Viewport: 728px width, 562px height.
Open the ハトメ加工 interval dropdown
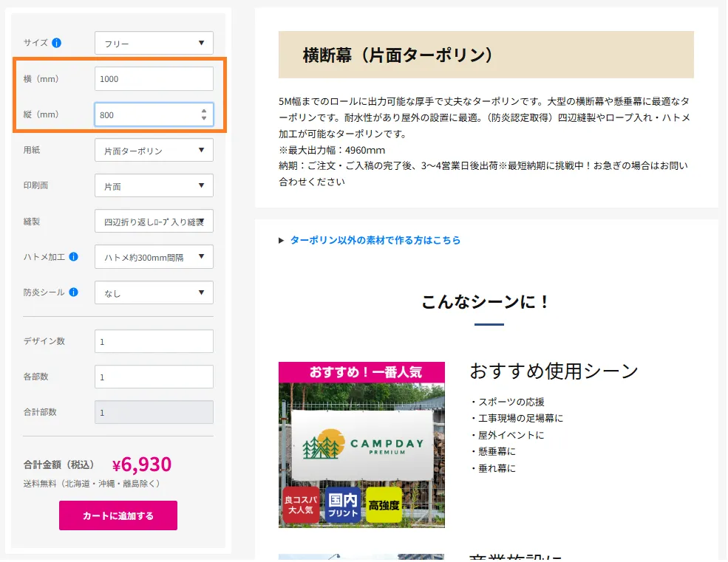coord(154,257)
